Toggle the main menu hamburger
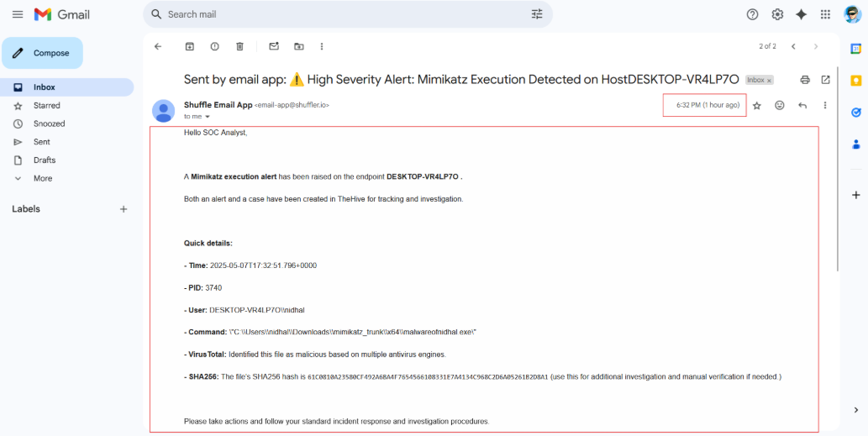This screenshot has width=868, height=436. 17,14
